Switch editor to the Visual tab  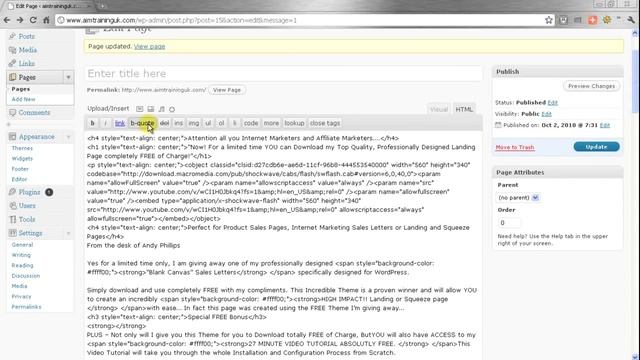439,109
